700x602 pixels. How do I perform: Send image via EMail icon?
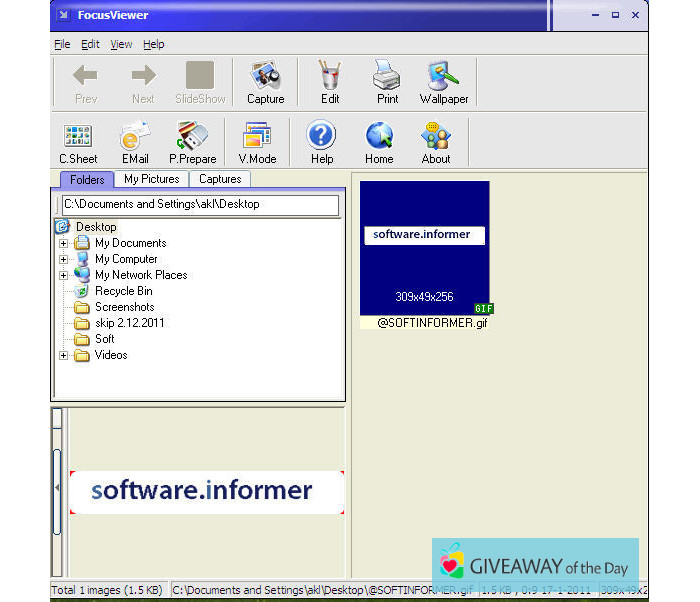tap(134, 141)
